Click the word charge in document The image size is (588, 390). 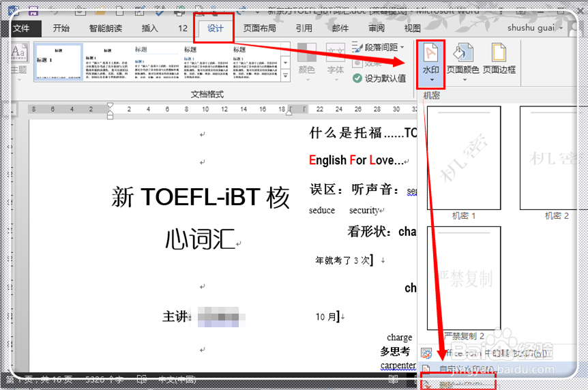coord(399,337)
